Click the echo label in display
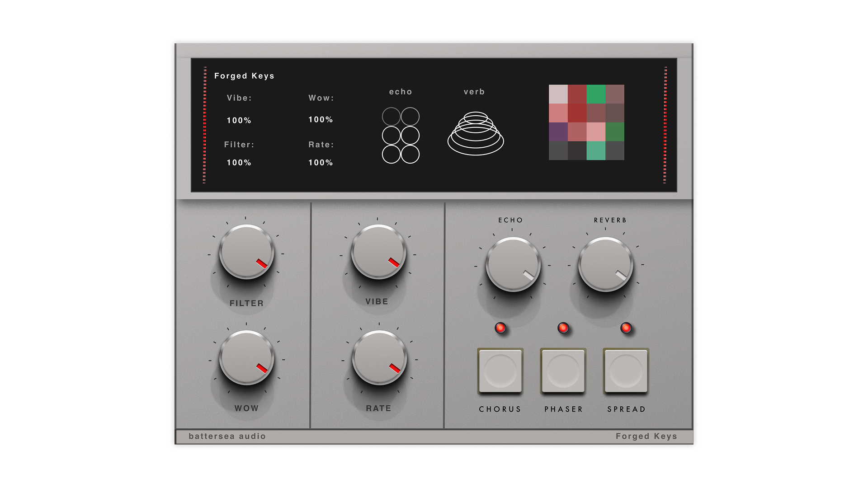The image size is (868, 488). tap(401, 92)
